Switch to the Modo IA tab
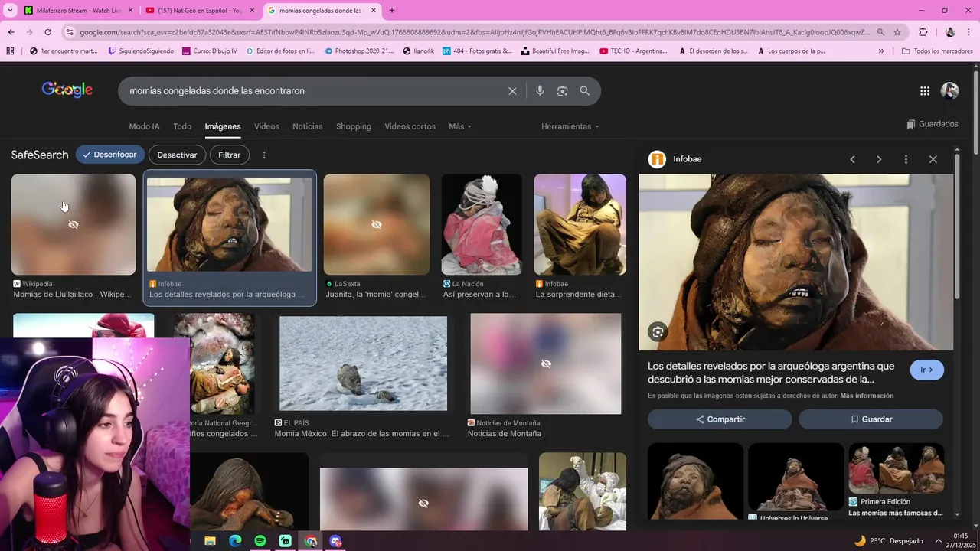Image resolution: width=980 pixels, height=551 pixels. [144, 126]
